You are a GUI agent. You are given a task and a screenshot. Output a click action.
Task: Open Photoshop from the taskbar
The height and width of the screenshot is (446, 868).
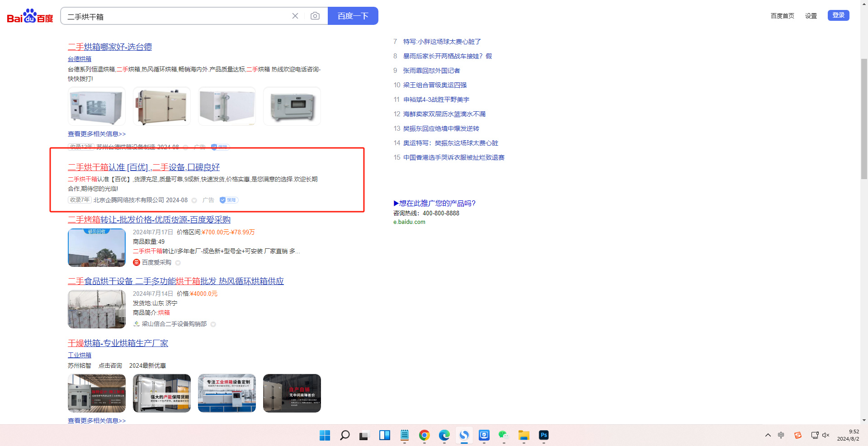(x=543, y=435)
